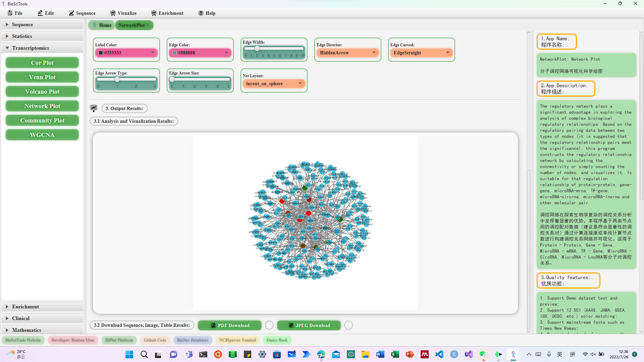
Task: Open the Visualize menu
Action: click(x=123, y=13)
